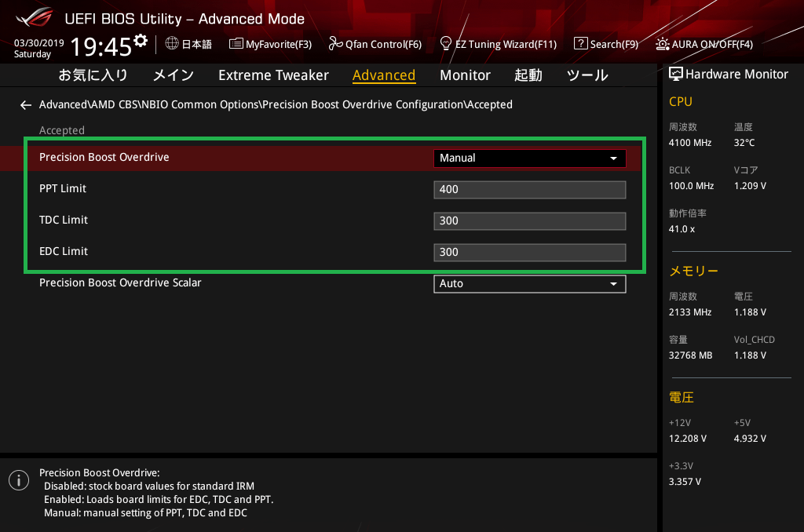This screenshot has width=804, height=532.
Task: Select the Precision Boost Overdrive Scalar label
Action: point(120,283)
